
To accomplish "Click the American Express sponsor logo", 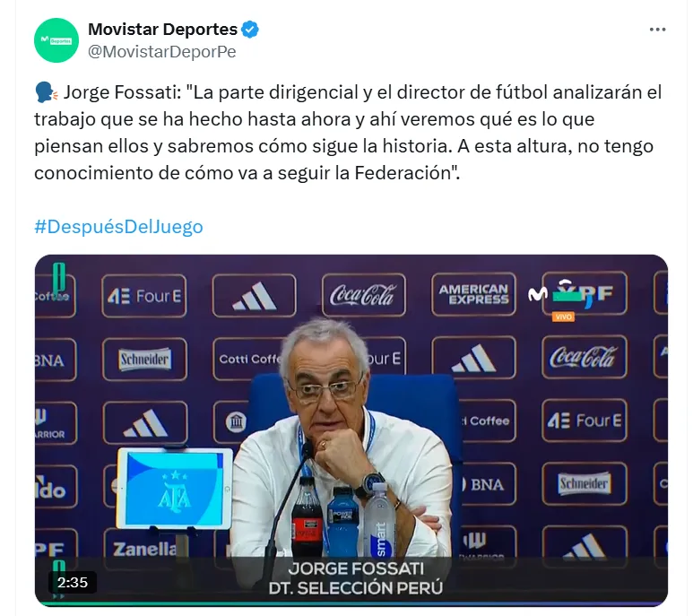I will pos(473,294).
